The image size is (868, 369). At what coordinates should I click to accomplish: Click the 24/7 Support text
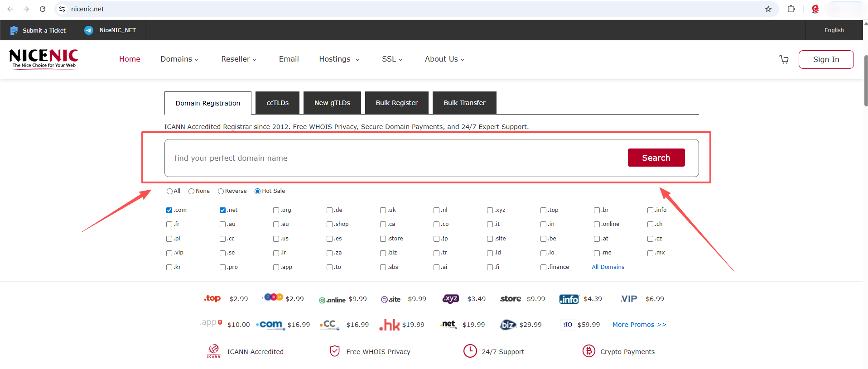503,352
